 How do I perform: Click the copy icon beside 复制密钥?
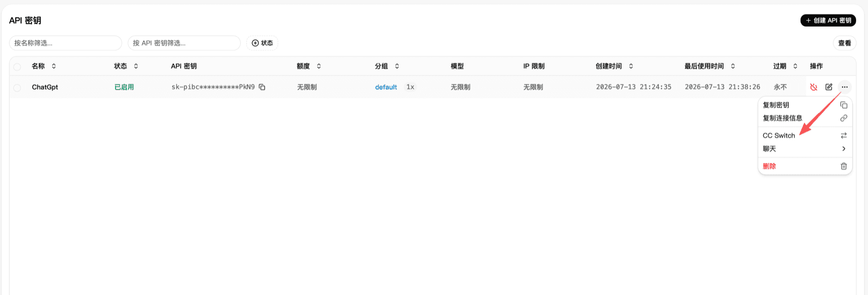click(844, 105)
